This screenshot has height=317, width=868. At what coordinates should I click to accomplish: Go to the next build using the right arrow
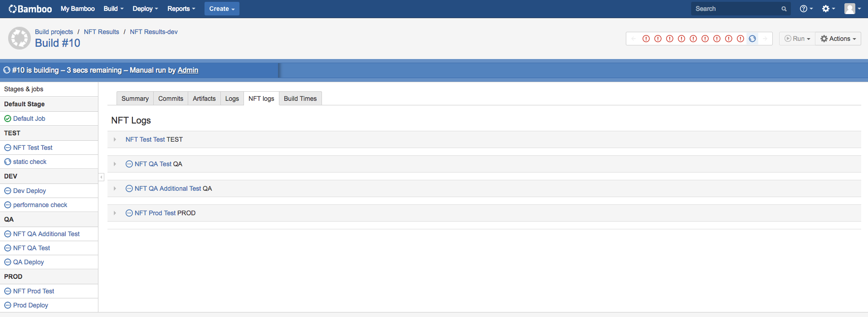(x=765, y=39)
